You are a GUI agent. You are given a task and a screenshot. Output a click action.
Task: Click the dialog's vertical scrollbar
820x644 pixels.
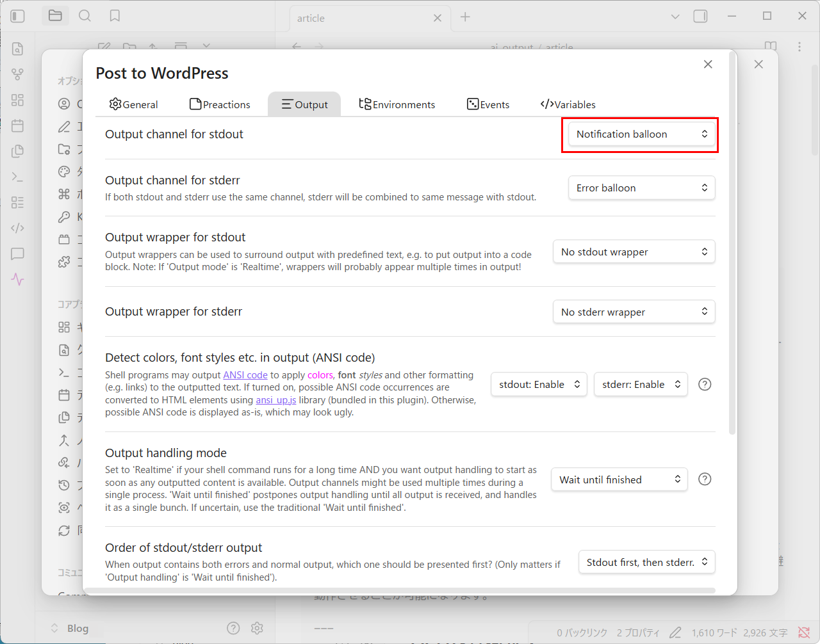coord(732,243)
